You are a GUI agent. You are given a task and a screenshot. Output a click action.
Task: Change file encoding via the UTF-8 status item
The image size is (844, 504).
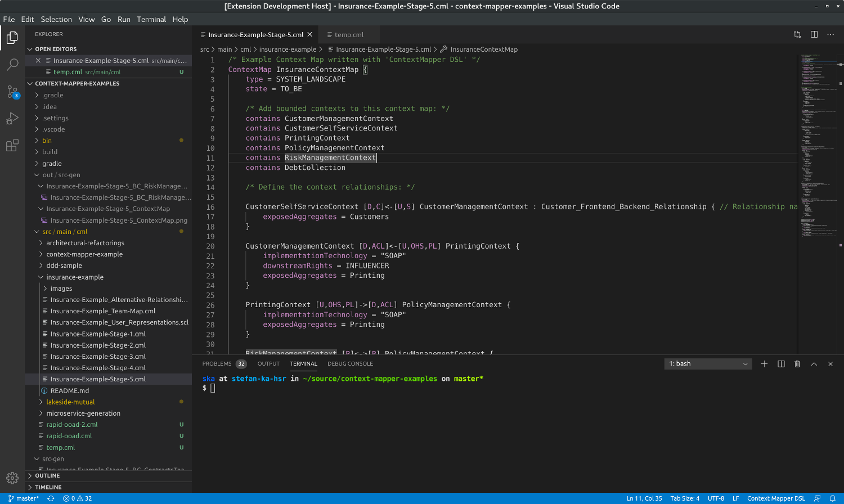[x=716, y=498]
